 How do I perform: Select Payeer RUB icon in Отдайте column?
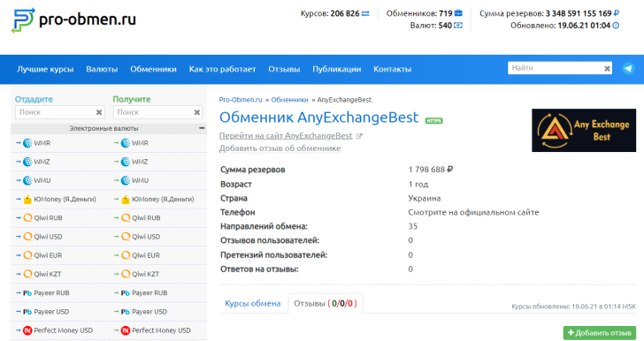coord(27,293)
